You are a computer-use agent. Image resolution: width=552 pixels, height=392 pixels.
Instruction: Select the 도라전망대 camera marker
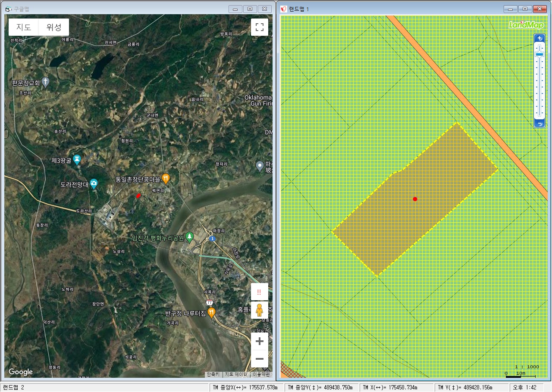click(94, 184)
